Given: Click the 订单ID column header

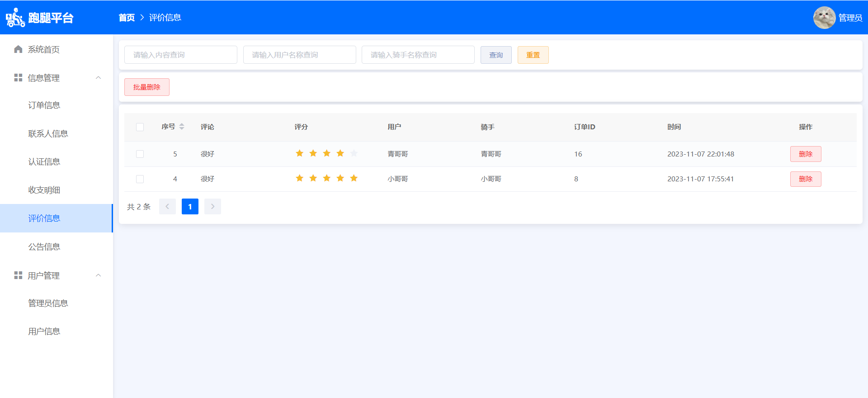Looking at the screenshot, I should 585,127.
